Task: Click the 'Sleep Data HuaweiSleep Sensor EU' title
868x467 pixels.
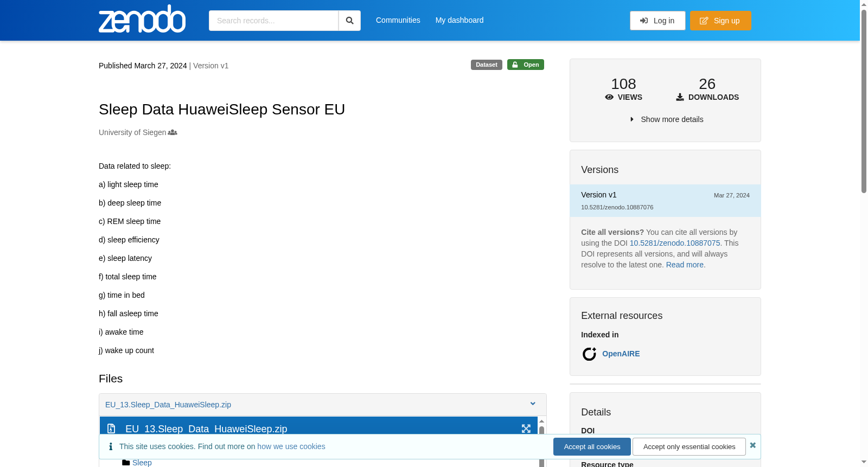Action: (222, 109)
